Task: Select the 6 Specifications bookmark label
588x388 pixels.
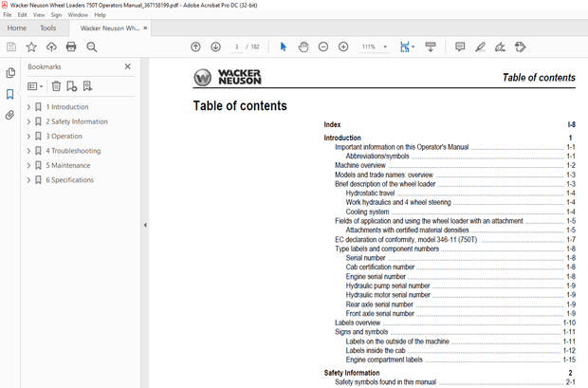Action: pyautogui.click(x=70, y=180)
